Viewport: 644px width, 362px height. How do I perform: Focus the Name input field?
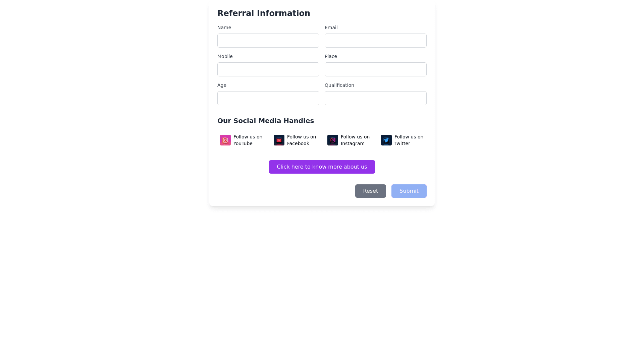click(268, 41)
